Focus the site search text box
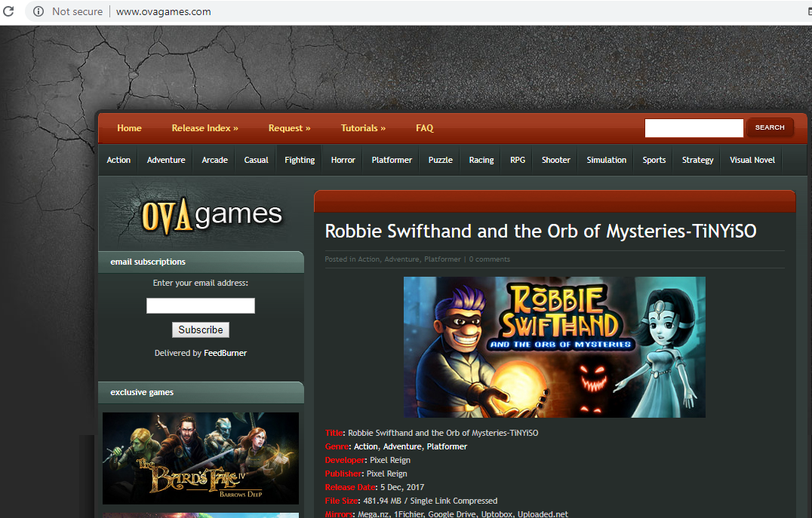812x518 pixels. pos(694,128)
